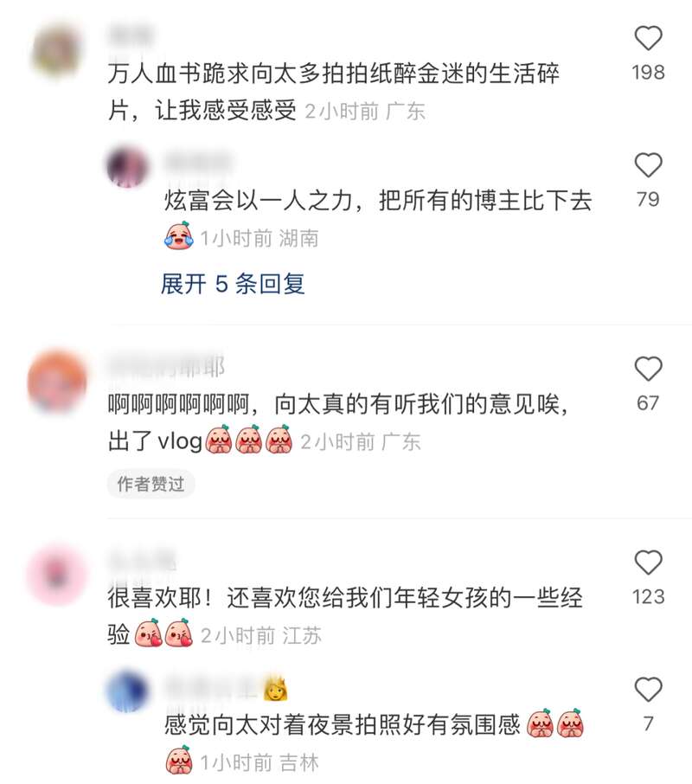Tap the heart on the 67-like comment
692x784 pixels.
click(x=648, y=369)
